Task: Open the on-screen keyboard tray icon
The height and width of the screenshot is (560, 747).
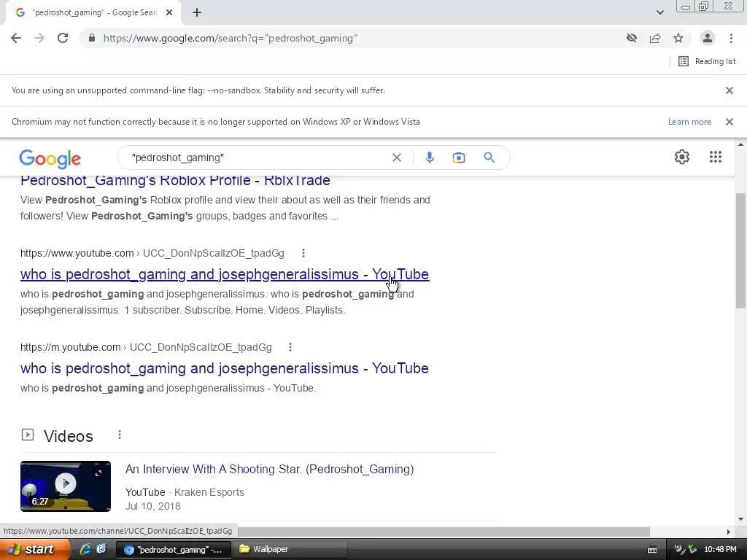Action: tap(652, 550)
